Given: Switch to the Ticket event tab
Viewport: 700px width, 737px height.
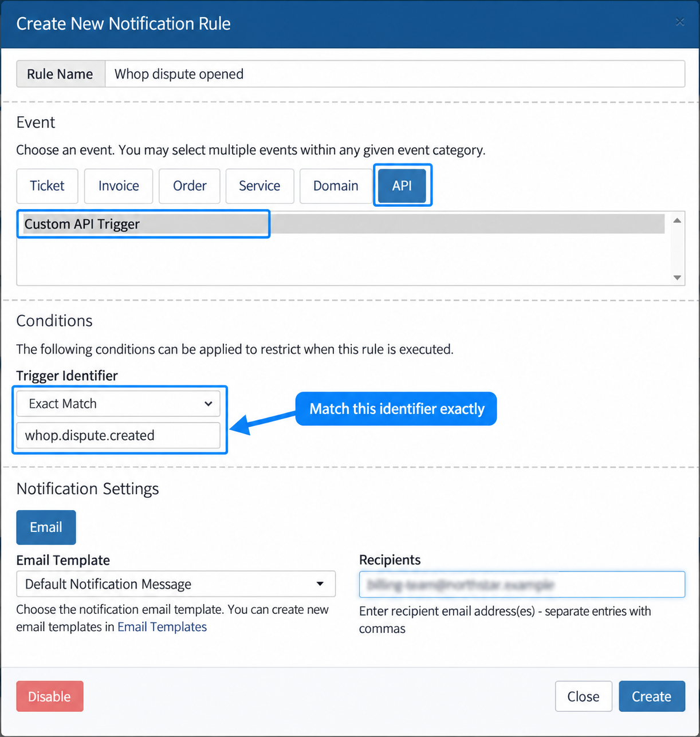Looking at the screenshot, I should click(x=47, y=186).
